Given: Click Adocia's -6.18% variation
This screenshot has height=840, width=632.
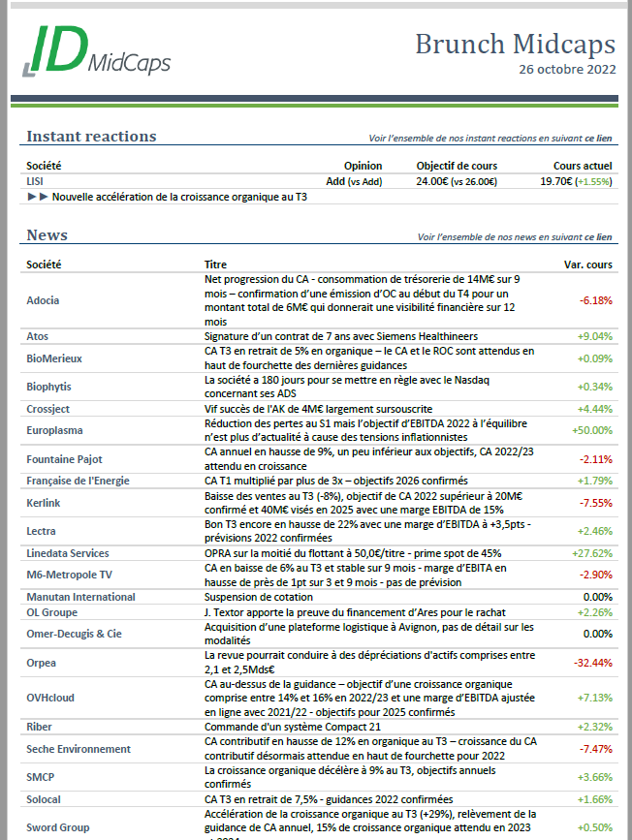Looking at the screenshot, I should (595, 300).
